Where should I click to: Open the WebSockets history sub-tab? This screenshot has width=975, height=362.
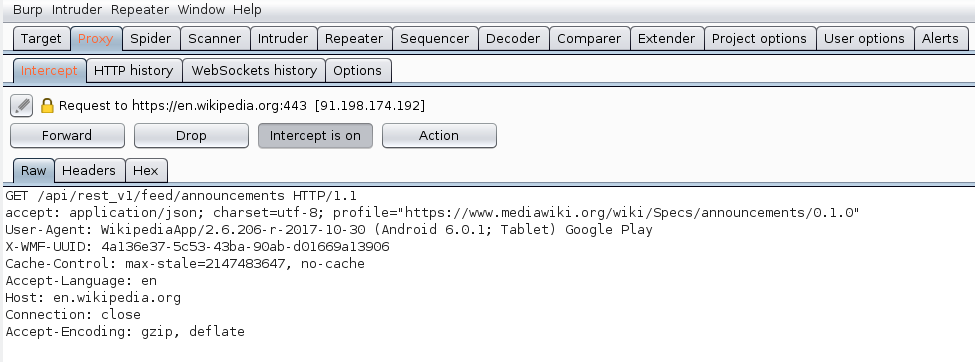point(254,70)
